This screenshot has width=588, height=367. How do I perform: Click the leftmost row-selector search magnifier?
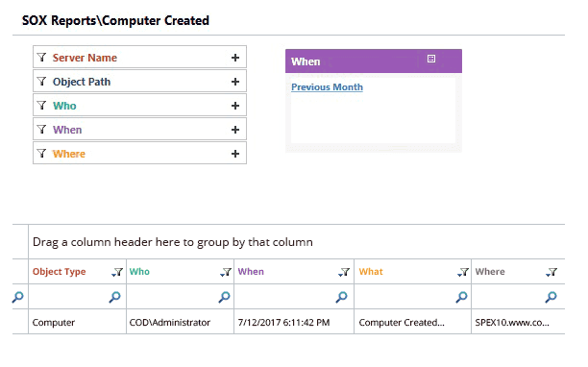(x=17, y=297)
